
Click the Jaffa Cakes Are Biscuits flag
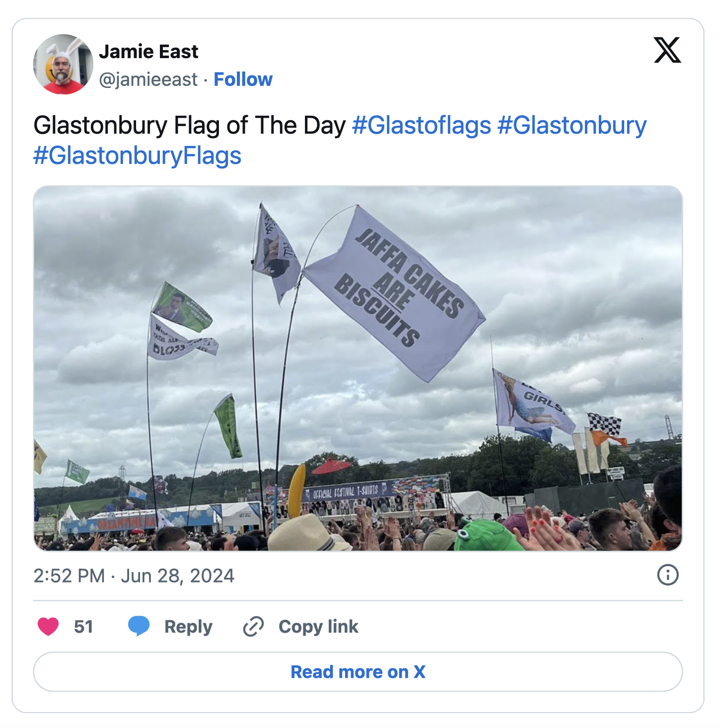click(x=394, y=293)
